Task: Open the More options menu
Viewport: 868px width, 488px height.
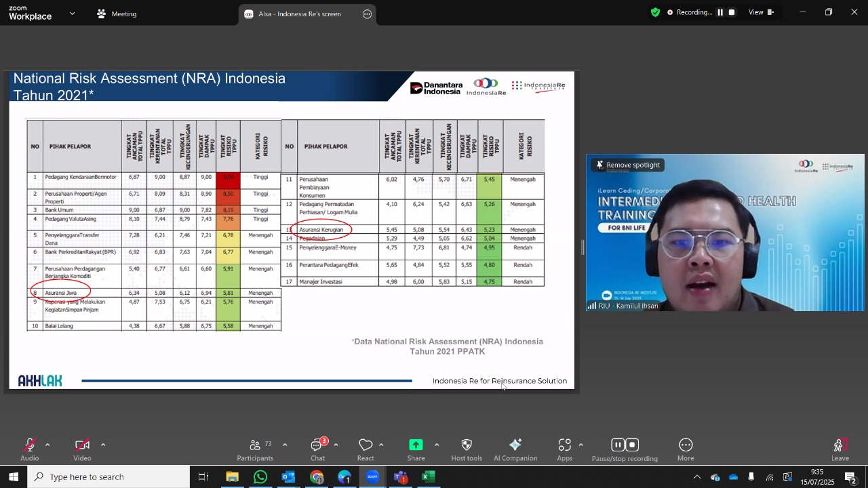Action: click(686, 445)
